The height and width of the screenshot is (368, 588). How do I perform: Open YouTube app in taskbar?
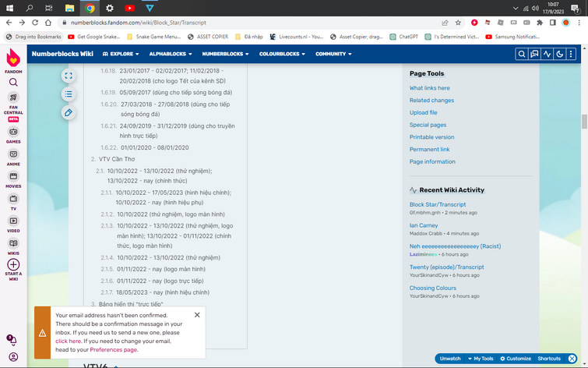coord(130,8)
